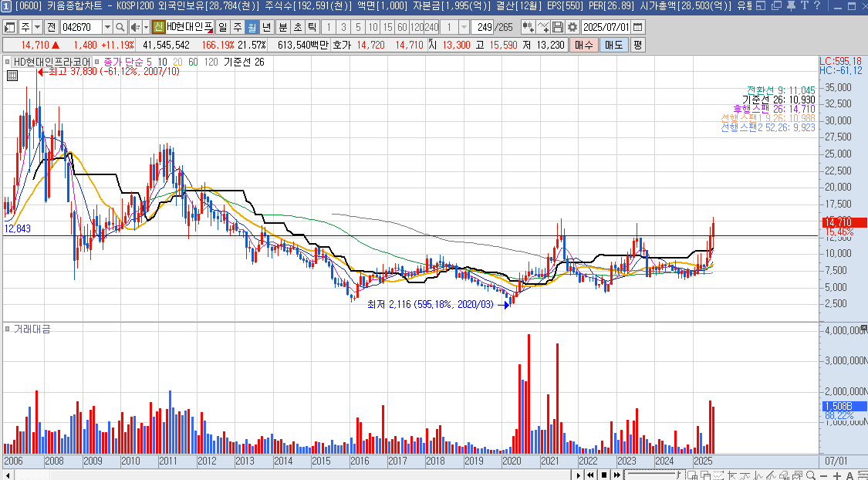Select the 초 second period
Screen dimensions: 868x480
tap(298, 27)
